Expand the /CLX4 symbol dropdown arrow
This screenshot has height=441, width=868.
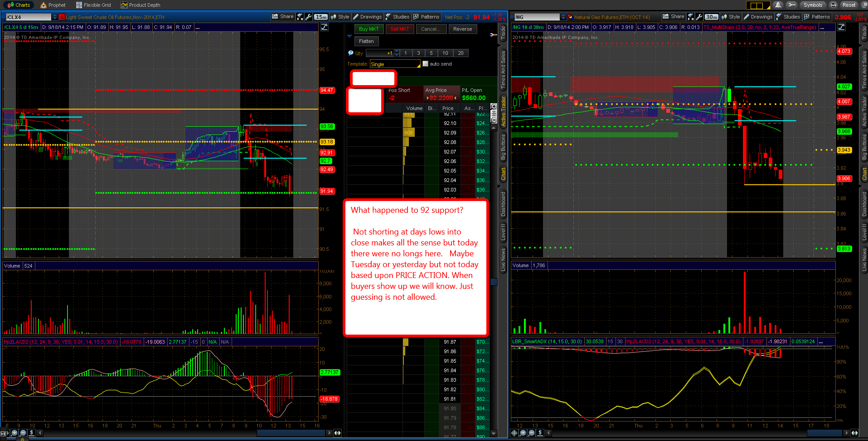[55, 17]
